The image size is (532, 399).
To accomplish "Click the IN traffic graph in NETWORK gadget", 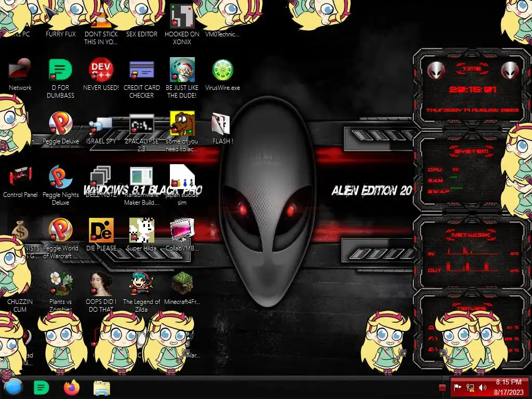I will click(x=473, y=252).
